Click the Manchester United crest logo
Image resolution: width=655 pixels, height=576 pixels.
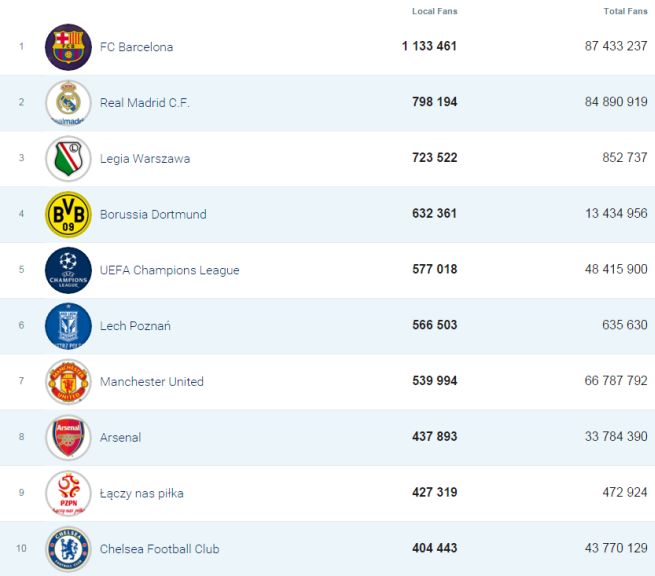68,382
